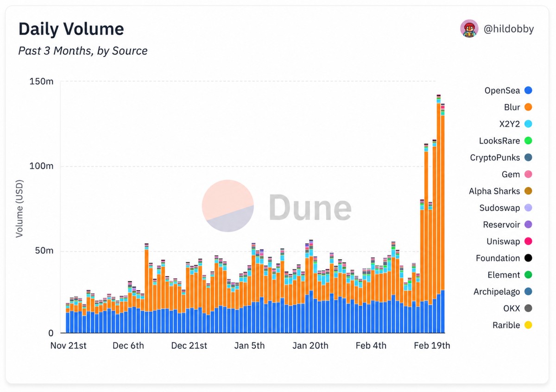Click the Past 3 Months, by Source subtitle

point(83,50)
